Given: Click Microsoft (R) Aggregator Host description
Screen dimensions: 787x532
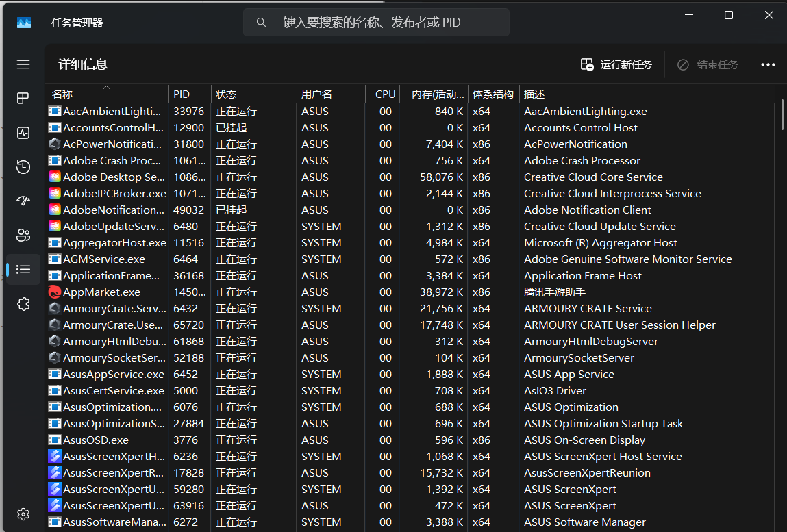Looking at the screenshot, I should 600,242.
